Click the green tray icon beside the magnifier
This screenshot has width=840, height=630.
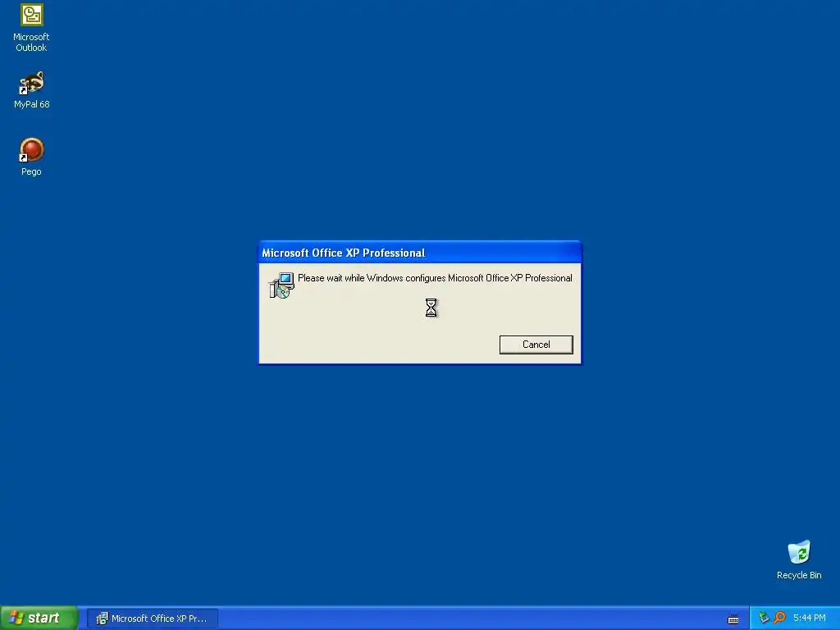tap(764, 618)
